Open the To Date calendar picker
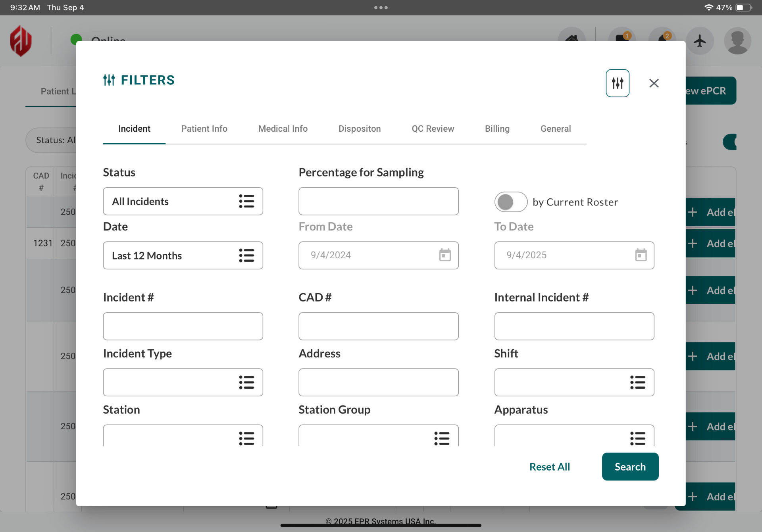 pos(641,255)
